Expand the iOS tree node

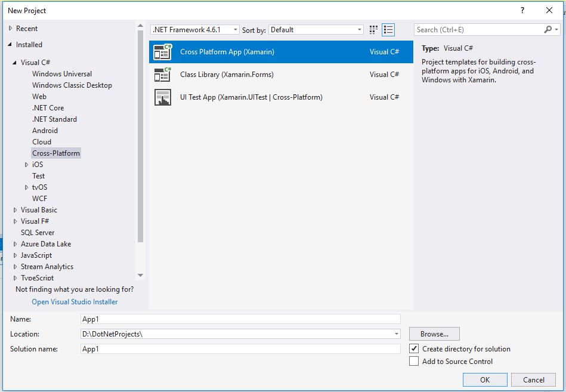[x=27, y=165]
